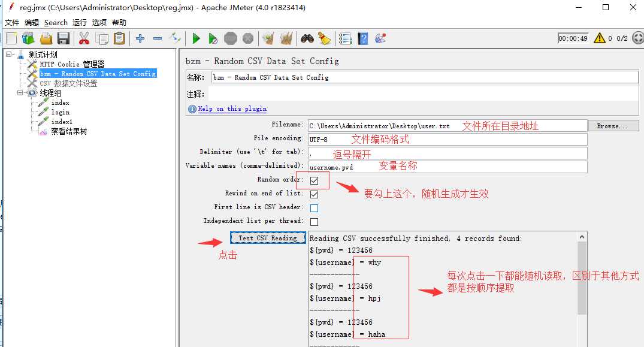Click the Clear broom icon
This screenshot has width=644, height=347.
pyautogui.click(x=268, y=38)
